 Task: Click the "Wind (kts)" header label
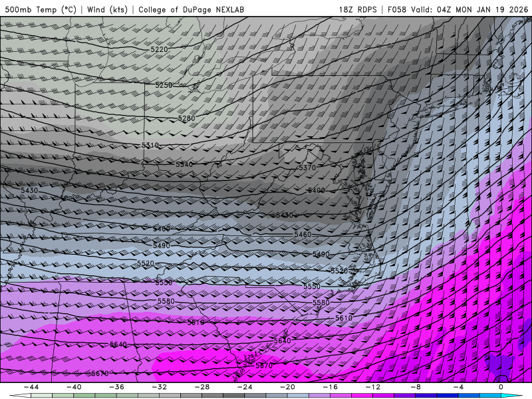pyautogui.click(x=107, y=9)
